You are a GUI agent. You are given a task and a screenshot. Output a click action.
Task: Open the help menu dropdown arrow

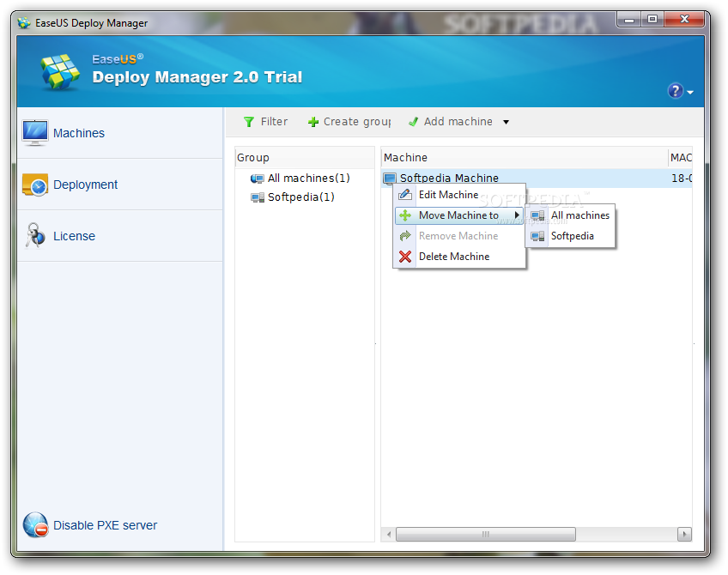pos(690,93)
